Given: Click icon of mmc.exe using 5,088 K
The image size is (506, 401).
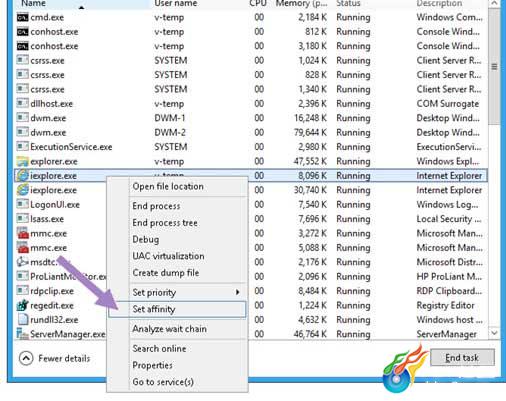Looking at the screenshot, I should 23,247.
